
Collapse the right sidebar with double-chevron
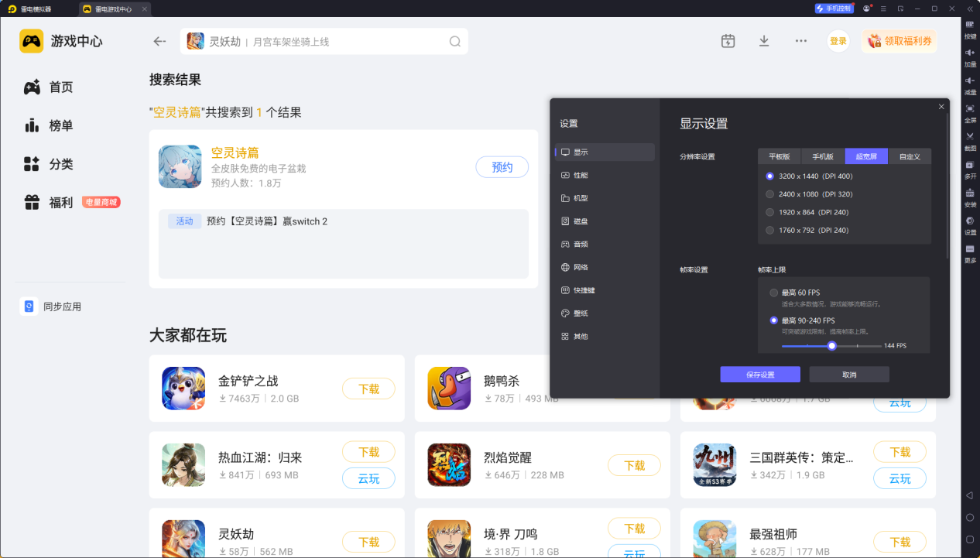point(968,9)
